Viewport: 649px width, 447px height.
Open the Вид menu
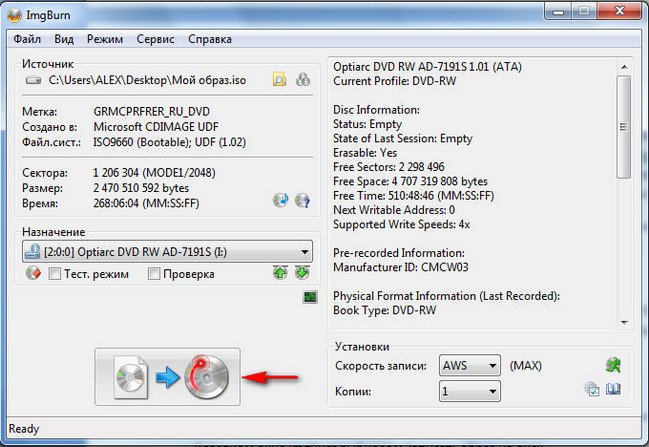click(x=64, y=39)
